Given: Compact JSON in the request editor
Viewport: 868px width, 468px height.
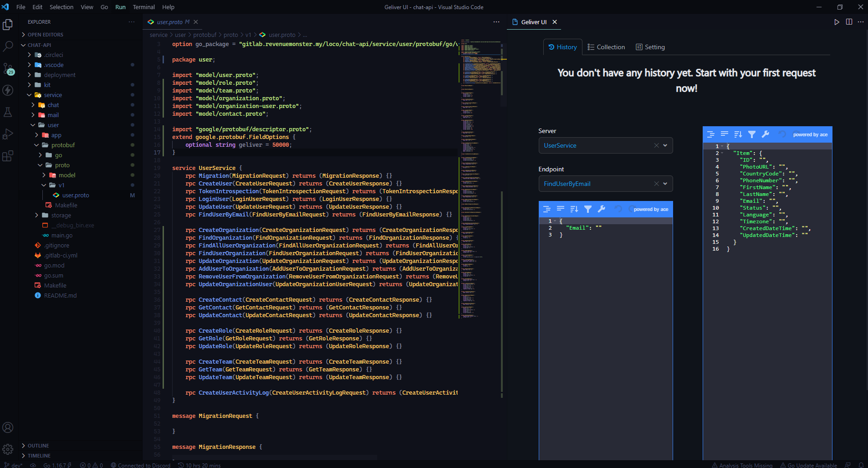Looking at the screenshot, I should point(561,209).
